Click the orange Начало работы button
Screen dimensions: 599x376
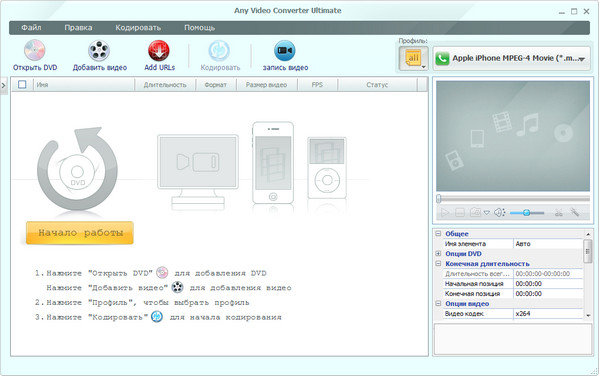click(x=80, y=232)
